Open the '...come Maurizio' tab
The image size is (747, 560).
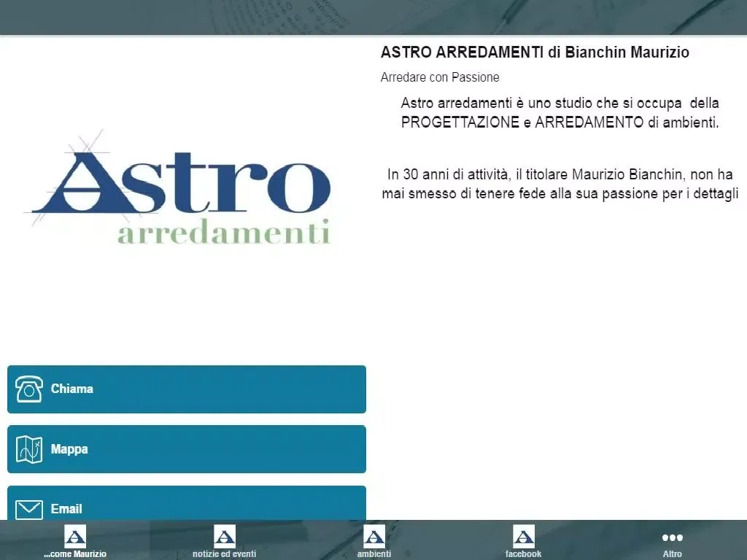coord(75,540)
